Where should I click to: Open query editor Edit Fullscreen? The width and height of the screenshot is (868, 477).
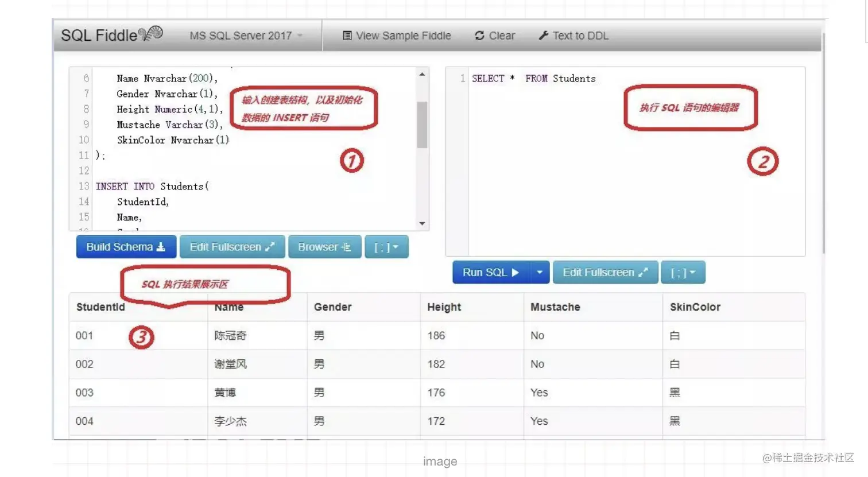pos(605,273)
